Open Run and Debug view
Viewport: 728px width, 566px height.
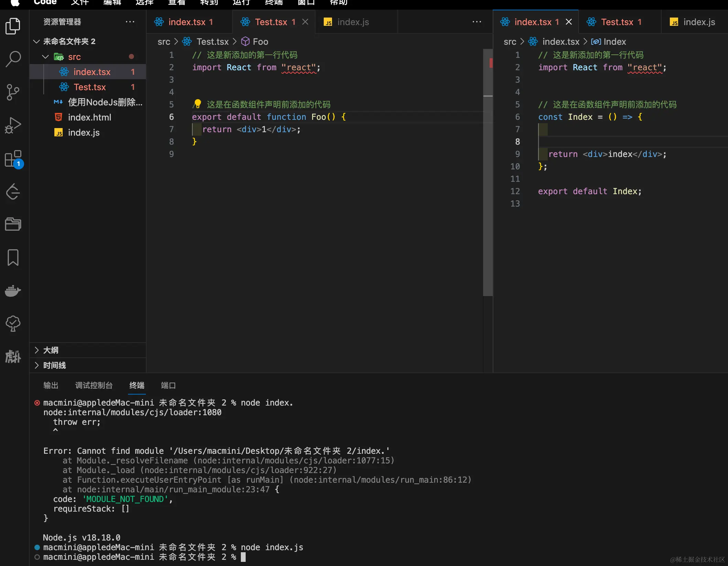pos(13,125)
